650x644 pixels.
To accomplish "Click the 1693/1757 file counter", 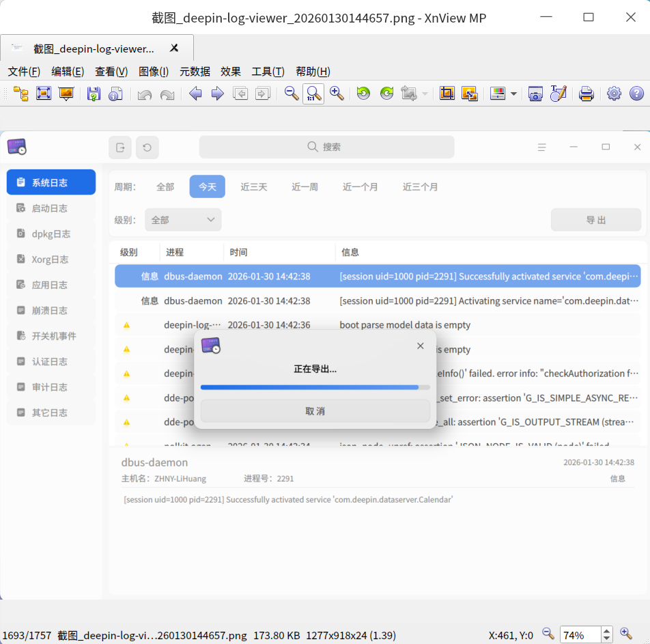I will point(27,635).
